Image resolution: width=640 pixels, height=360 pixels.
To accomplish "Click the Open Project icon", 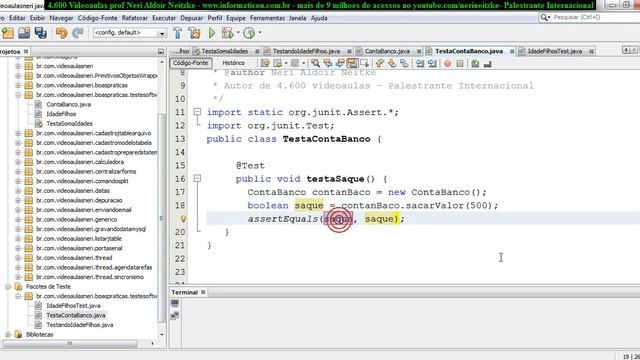I will click(24, 33).
